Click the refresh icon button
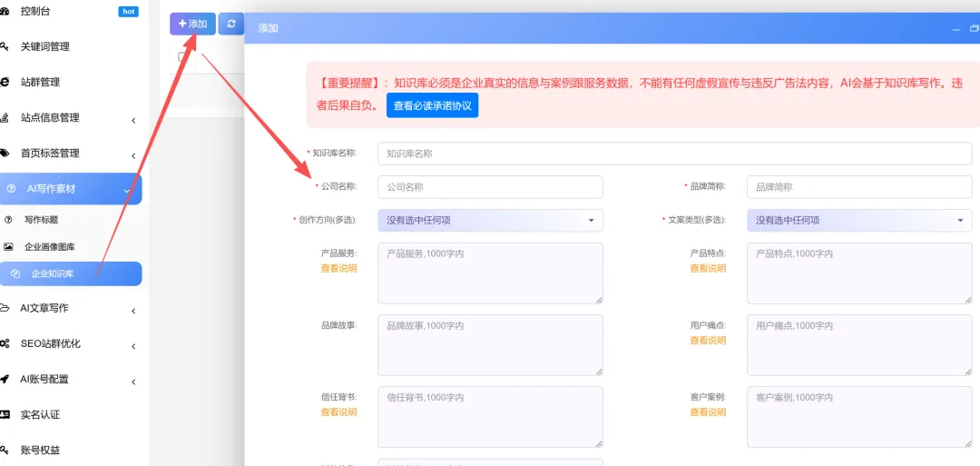This screenshot has height=466, width=980. [x=231, y=24]
